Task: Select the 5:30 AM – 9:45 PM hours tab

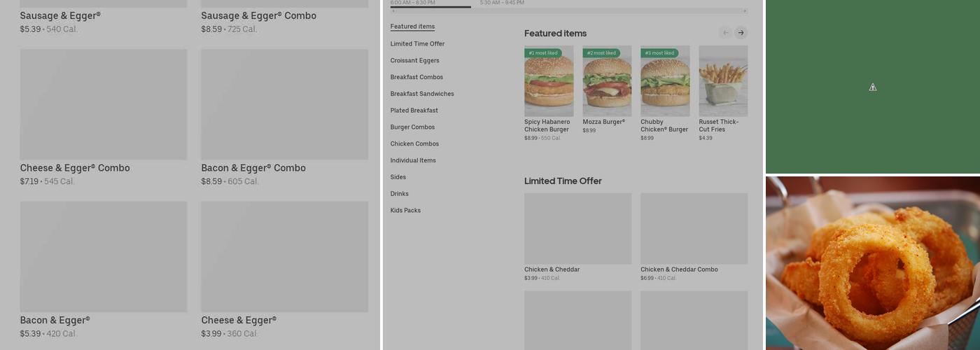Action: [502, 3]
